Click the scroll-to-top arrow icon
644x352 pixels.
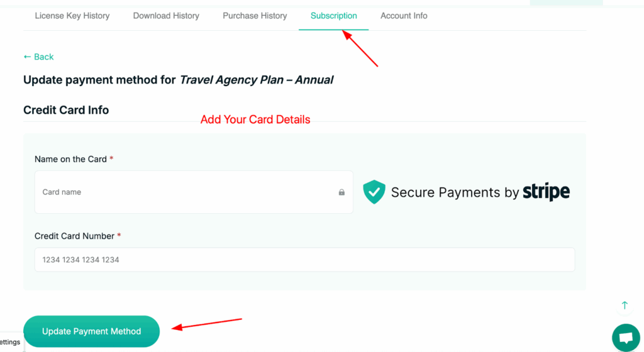[625, 305]
